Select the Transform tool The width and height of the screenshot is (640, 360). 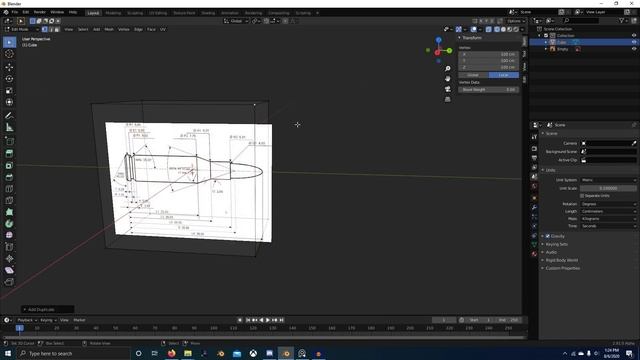[9, 102]
